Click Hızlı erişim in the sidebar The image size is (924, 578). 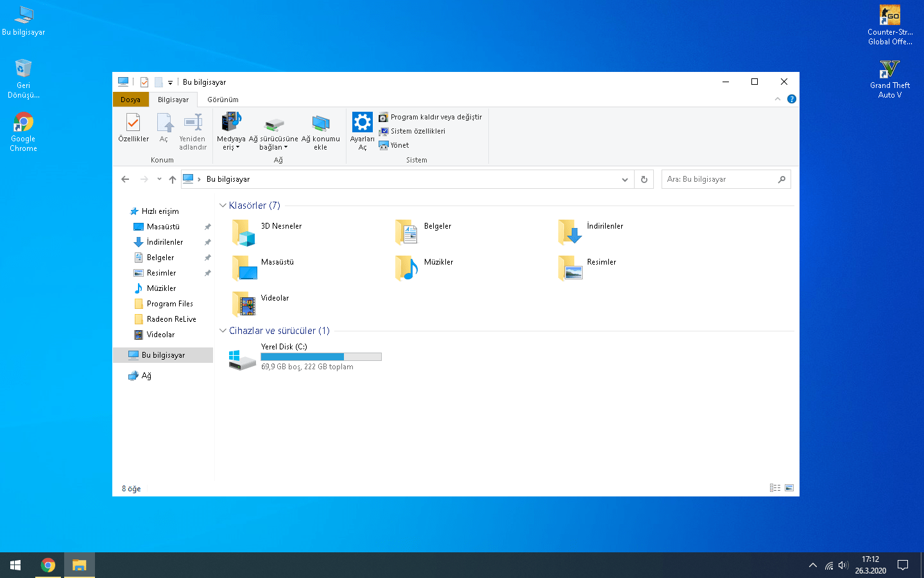coord(154,211)
